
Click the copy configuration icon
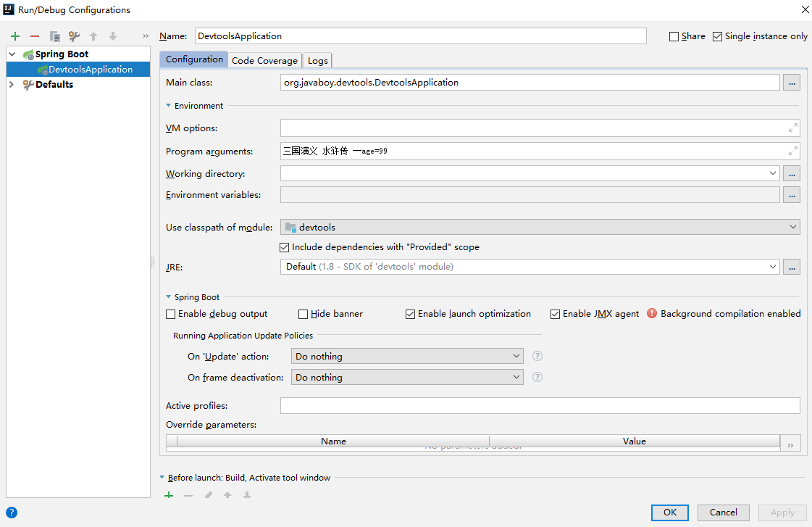tap(54, 36)
